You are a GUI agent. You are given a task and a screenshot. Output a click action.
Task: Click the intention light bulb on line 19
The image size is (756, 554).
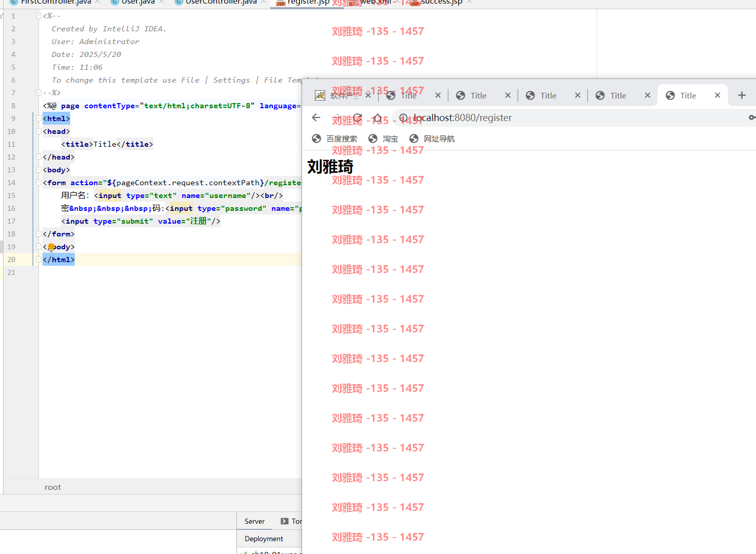[x=51, y=247]
